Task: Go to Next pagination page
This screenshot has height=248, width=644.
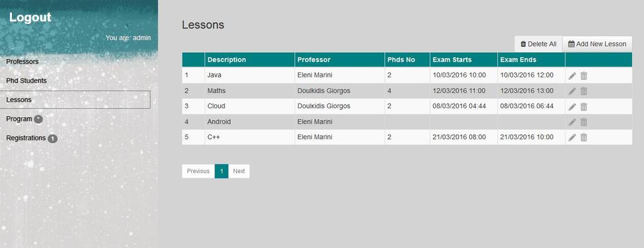Action: (238, 171)
